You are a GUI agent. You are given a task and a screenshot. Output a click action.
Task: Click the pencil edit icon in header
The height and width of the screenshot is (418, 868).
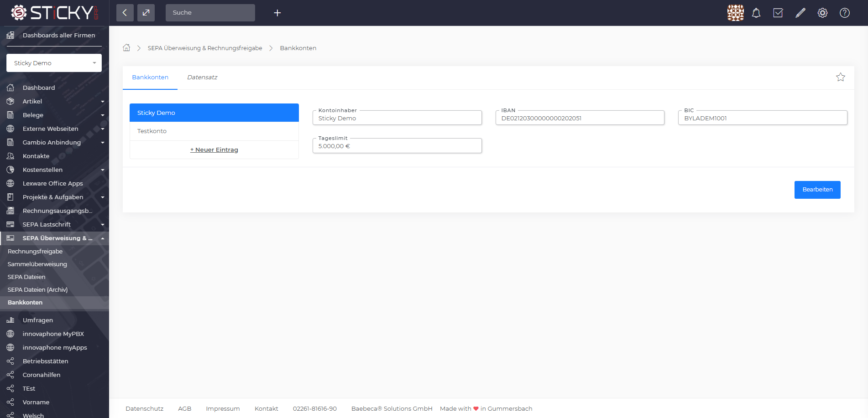point(800,13)
